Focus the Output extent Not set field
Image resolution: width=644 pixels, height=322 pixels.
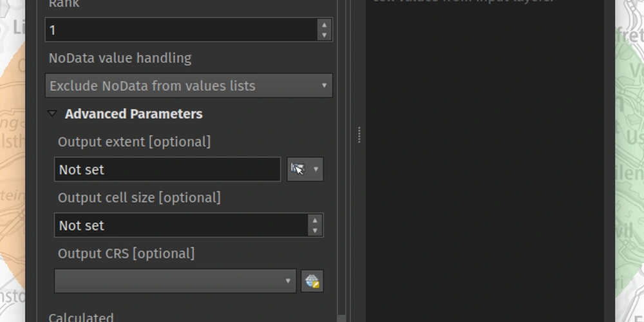167,169
